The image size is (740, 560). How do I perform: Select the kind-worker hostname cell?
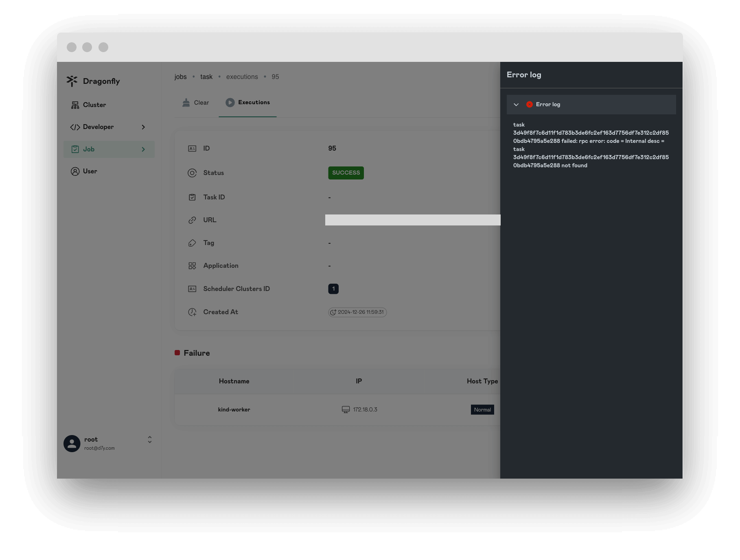click(234, 410)
